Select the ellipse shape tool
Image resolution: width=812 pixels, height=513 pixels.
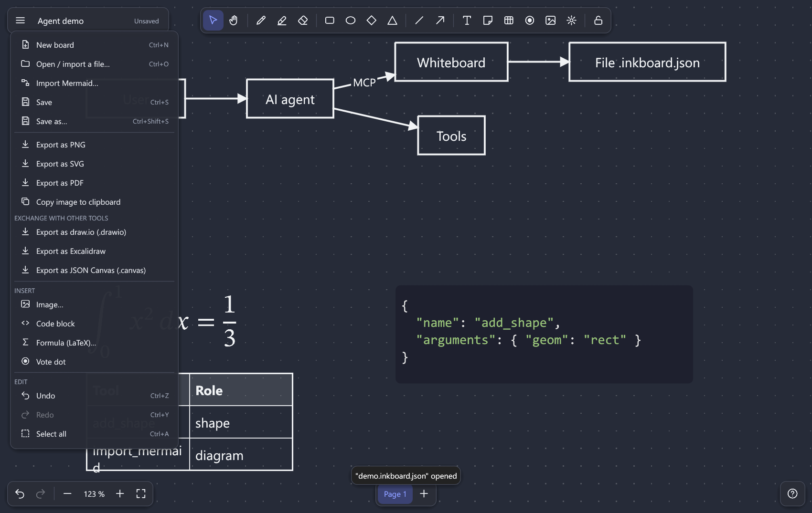tap(351, 21)
